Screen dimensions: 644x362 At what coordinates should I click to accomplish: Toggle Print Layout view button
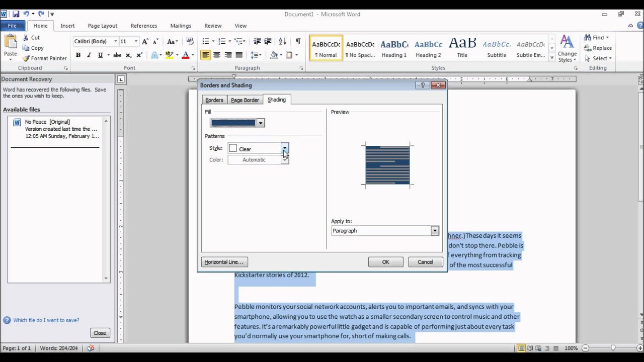tap(521, 348)
